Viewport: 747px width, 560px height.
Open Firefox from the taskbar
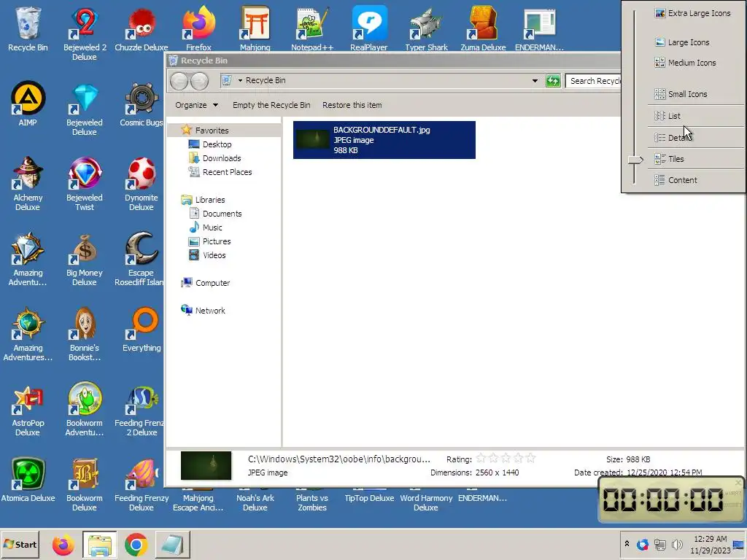pyautogui.click(x=63, y=545)
